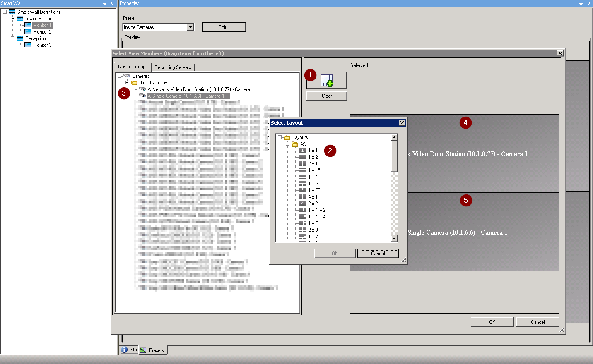Image resolution: width=593 pixels, height=364 pixels.
Task: Click the Select Layout scrollbar down arrow
Action: pos(394,239)
